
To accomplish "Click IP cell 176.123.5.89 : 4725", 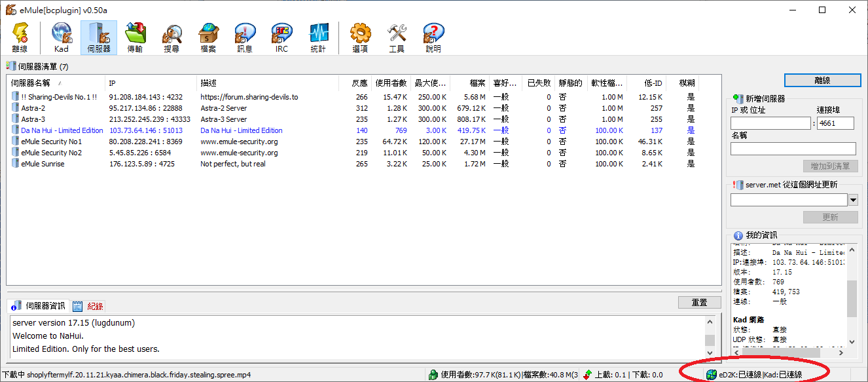I will pos(141,164).
